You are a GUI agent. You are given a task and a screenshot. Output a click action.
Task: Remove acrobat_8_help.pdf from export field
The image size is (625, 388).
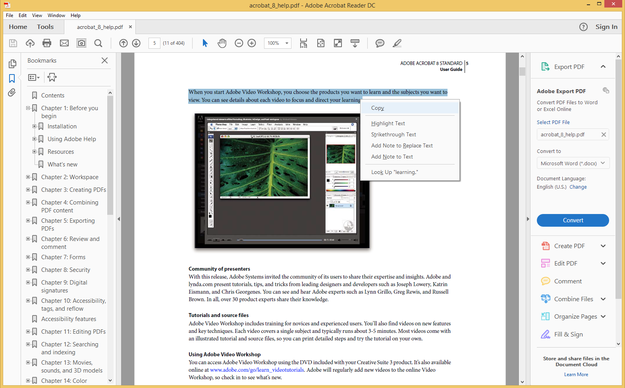coord(603,134)
